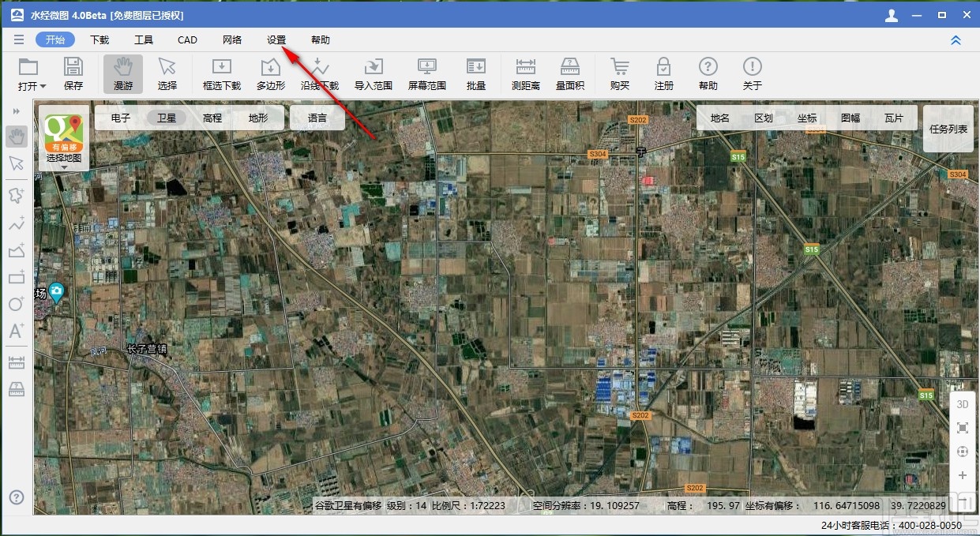Select the 量面积 measure area tool
The image size is (980, 536).
click(570, 73)
